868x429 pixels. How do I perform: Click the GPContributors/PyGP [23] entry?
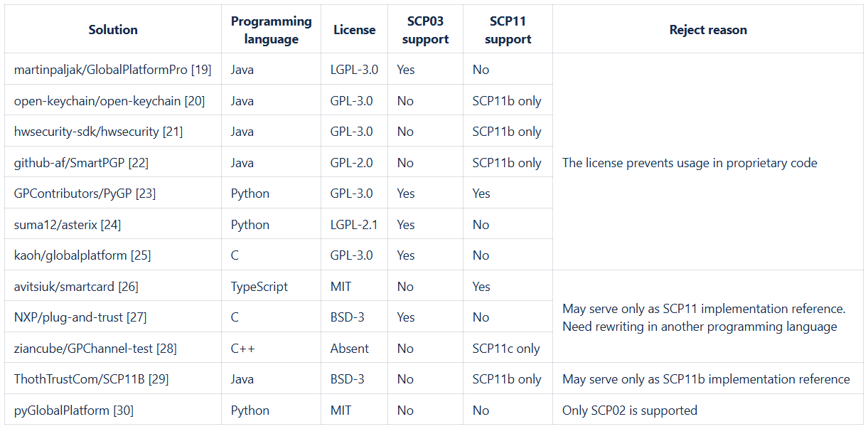(85, 194)
